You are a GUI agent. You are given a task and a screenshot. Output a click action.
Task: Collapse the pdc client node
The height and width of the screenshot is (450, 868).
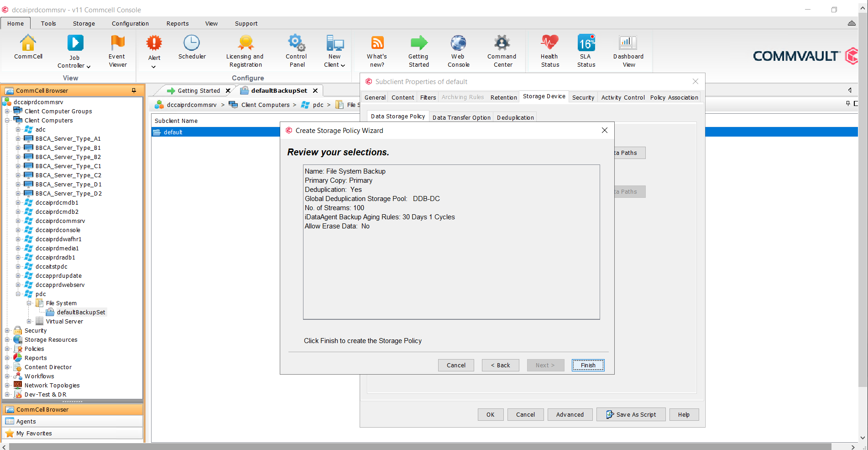point(18,294)
